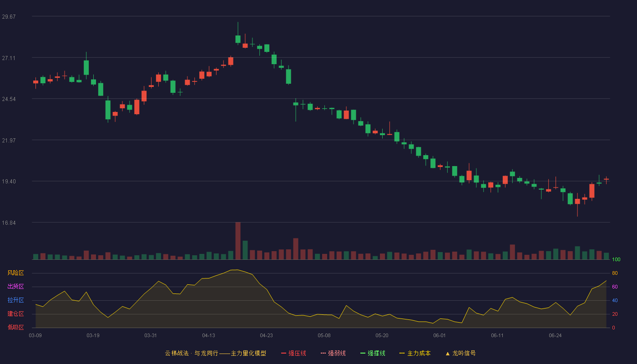Click the 建仓区 zone label
The width and height of the screenshot is (637, 364).
(x=15, y=314)
